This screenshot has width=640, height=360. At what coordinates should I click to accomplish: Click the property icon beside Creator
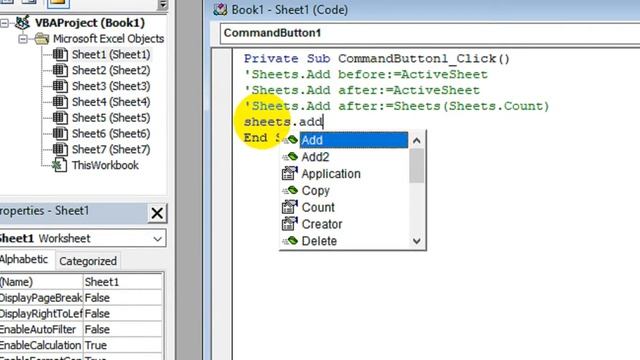point(289,224)
